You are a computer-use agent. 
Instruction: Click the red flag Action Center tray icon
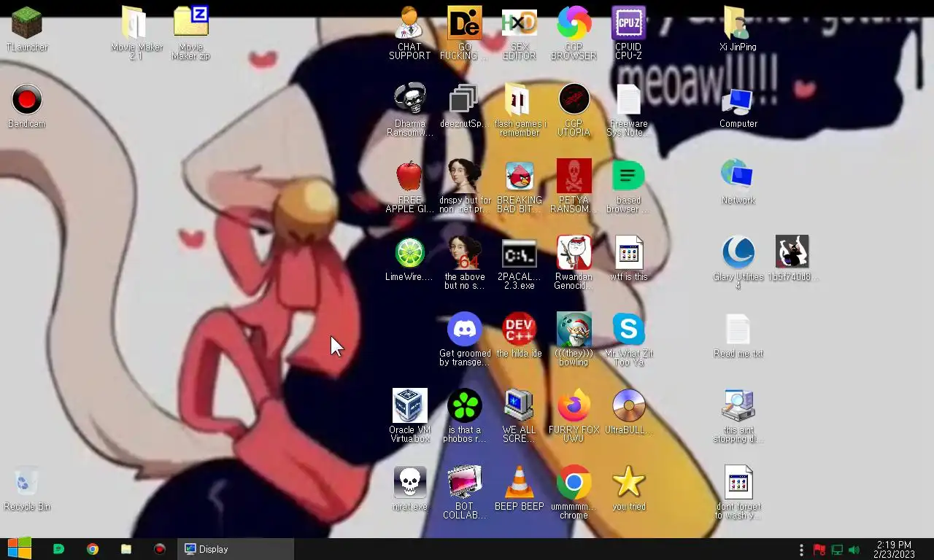pyautogui.click(x=819, y=550)
